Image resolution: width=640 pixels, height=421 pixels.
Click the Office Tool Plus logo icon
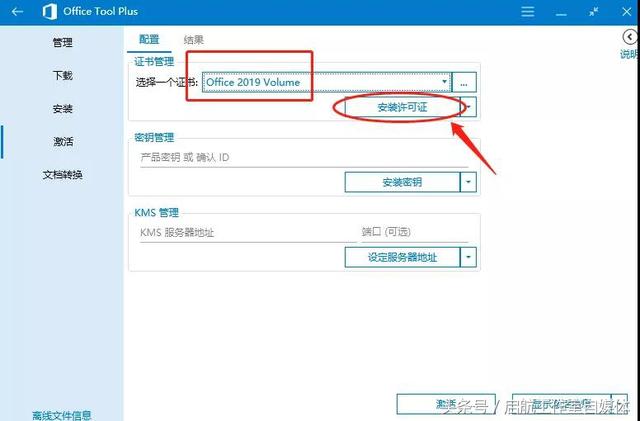(x=50, y=12)
